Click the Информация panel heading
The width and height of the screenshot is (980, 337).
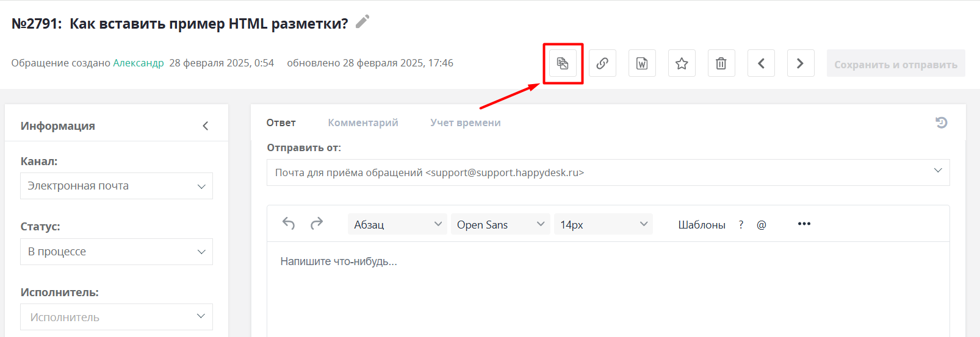[58, 126]
